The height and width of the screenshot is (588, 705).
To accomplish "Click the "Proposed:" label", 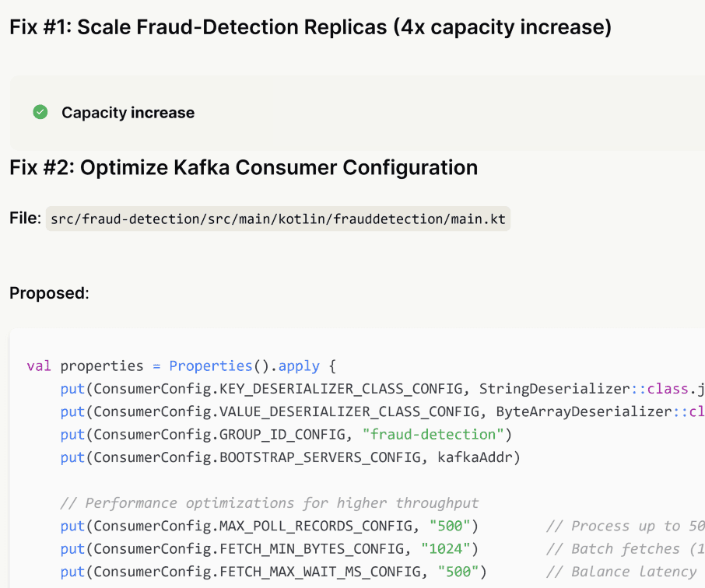I will point(49,293).
